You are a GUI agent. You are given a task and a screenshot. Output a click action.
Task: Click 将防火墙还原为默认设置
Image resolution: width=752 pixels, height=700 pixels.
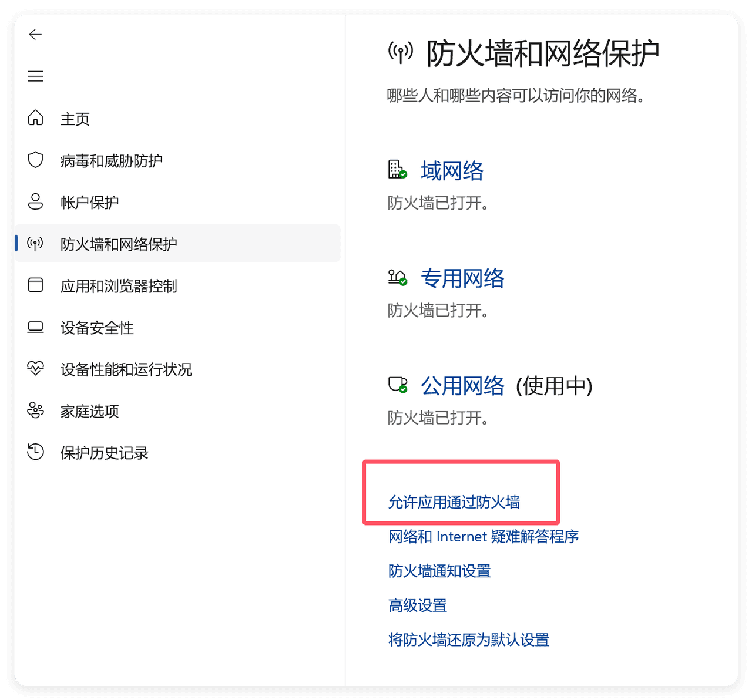(468, 640)
